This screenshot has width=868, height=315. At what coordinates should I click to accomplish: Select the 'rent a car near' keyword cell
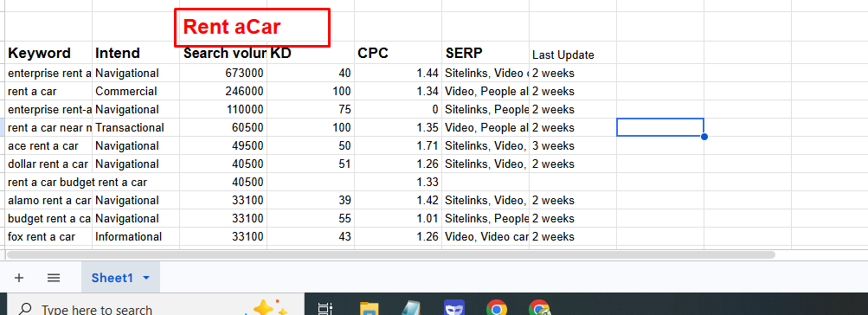pyautogui.click(x=48, y=128)
